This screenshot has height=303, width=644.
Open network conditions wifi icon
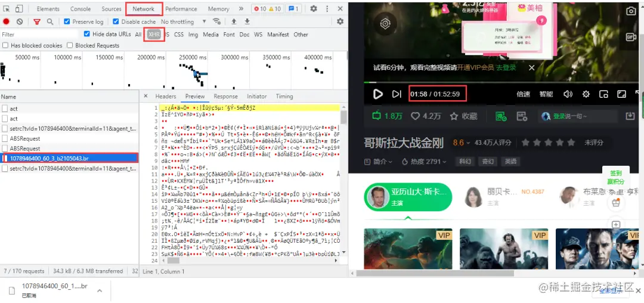click(x=216, y=21)
